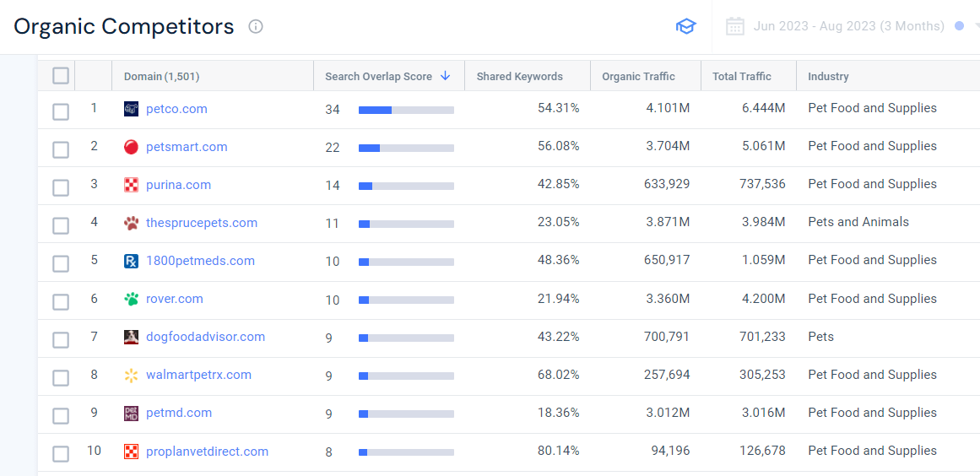Click the 54.31% shared keywords value
The height and width of the screenshot is (476, 980).
coord(558,108)
